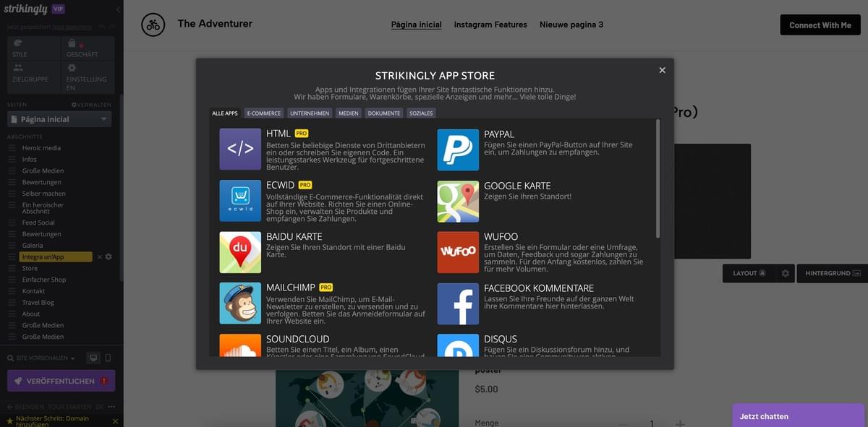Open the Zielgruppe panel

click(x=33, y=76)
